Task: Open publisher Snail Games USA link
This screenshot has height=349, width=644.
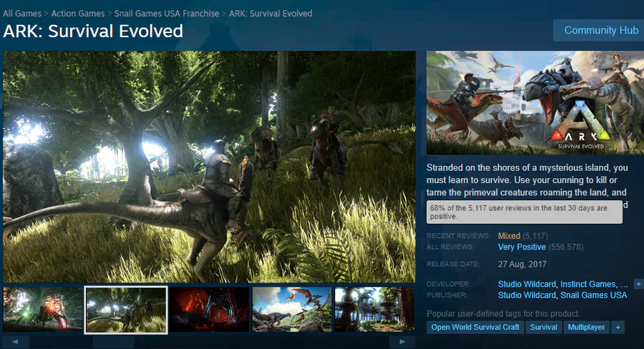Action: point(593,295)
